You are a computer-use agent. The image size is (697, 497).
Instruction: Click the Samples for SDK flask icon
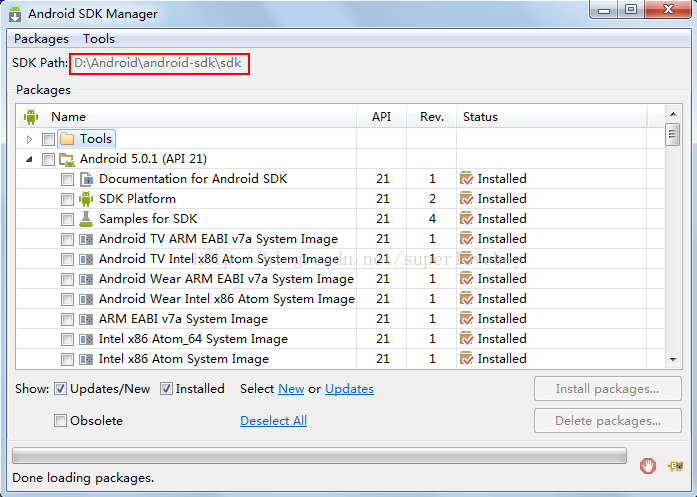[x=86, y=219]
